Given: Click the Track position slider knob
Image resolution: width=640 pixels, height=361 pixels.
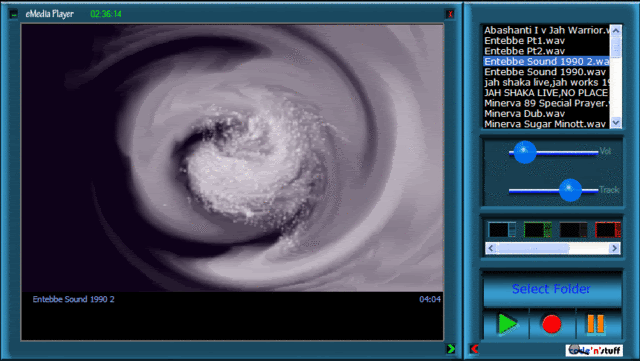Looking at the screenshot, I should click(570, 190).
